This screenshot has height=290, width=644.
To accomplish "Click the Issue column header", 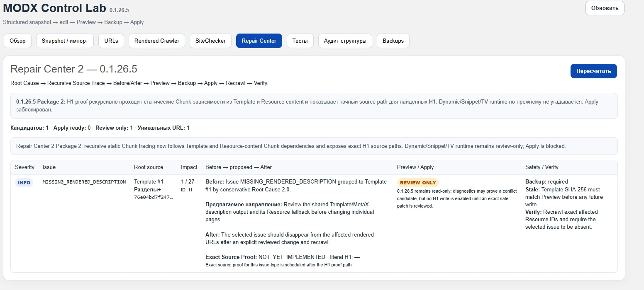I will coord(49,167).
